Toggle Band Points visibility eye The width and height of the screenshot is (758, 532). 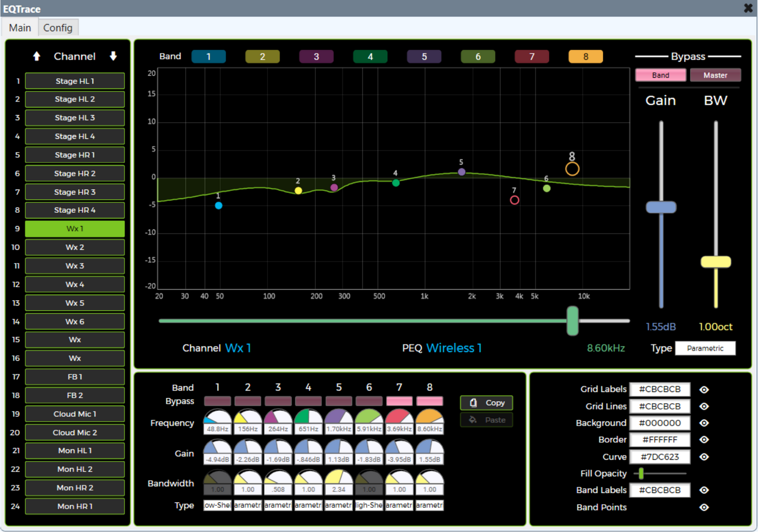coord(704,507)
